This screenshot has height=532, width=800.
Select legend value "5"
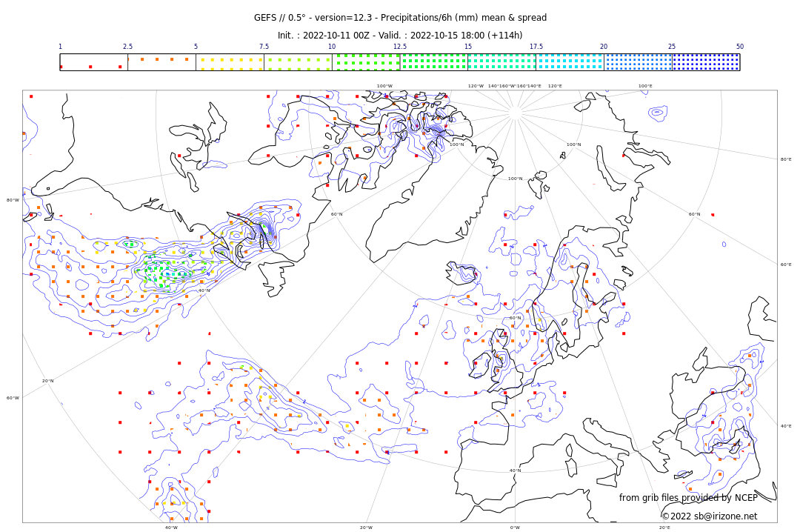[x=196, y=47]
